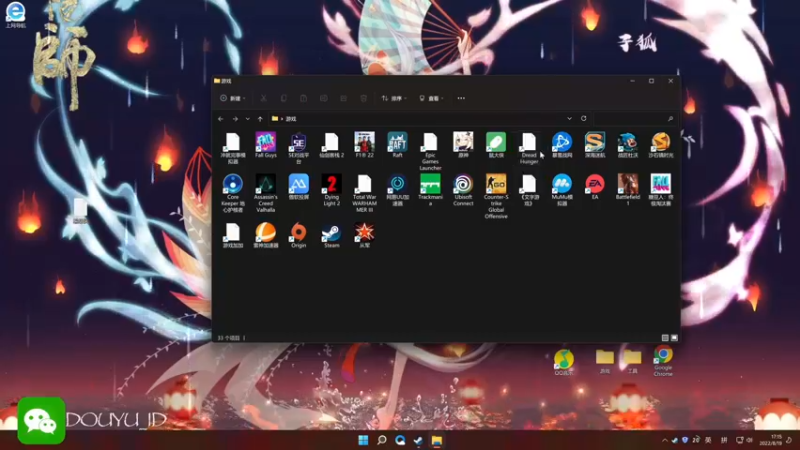Click the explorer Forward arrow

click(235, 119)
